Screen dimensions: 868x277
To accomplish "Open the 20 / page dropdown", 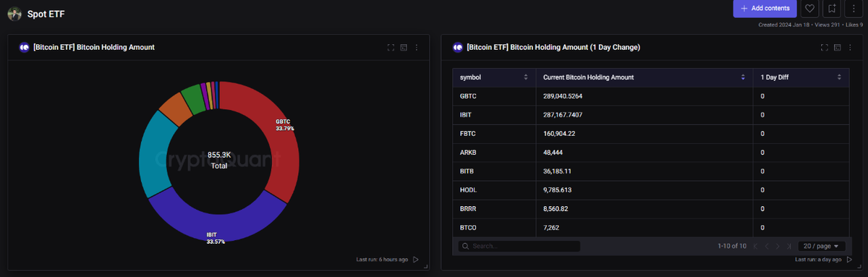I will (x=821, y=246).
